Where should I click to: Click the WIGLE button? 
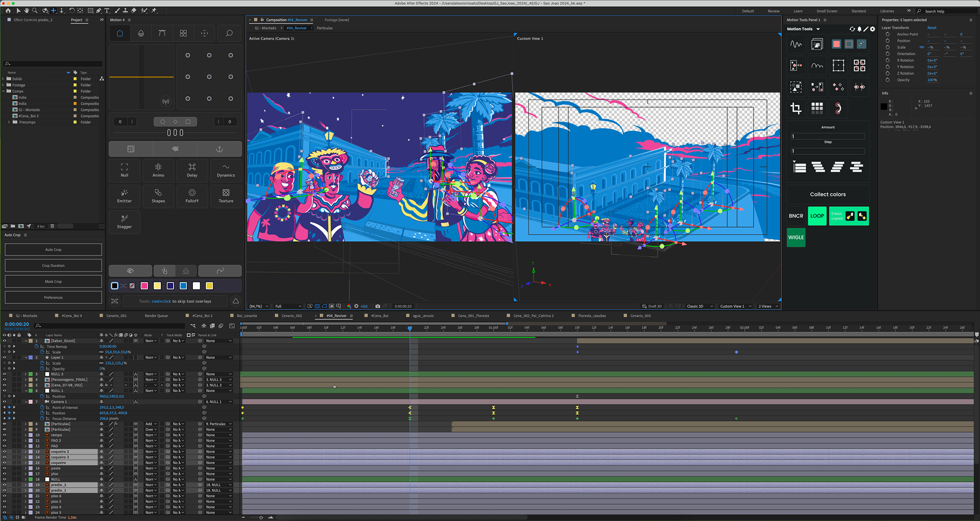[796, 238]
